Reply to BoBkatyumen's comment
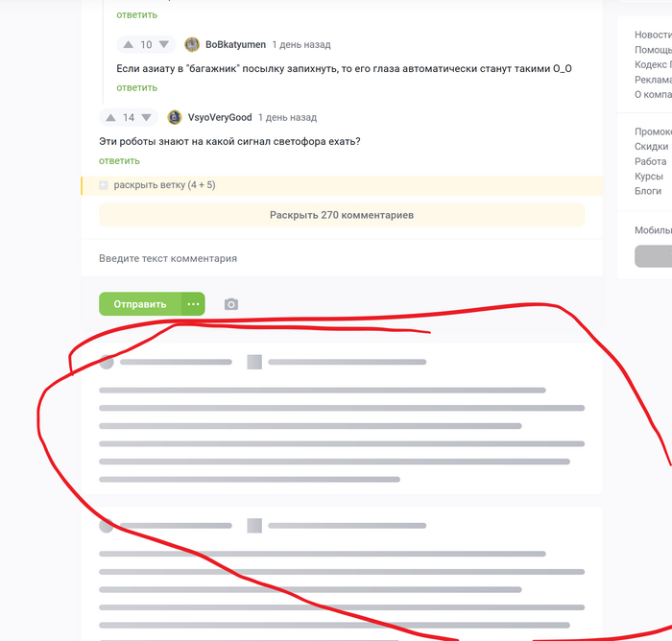672x641 pixels. pyautogui.click(x=136, y=88)
